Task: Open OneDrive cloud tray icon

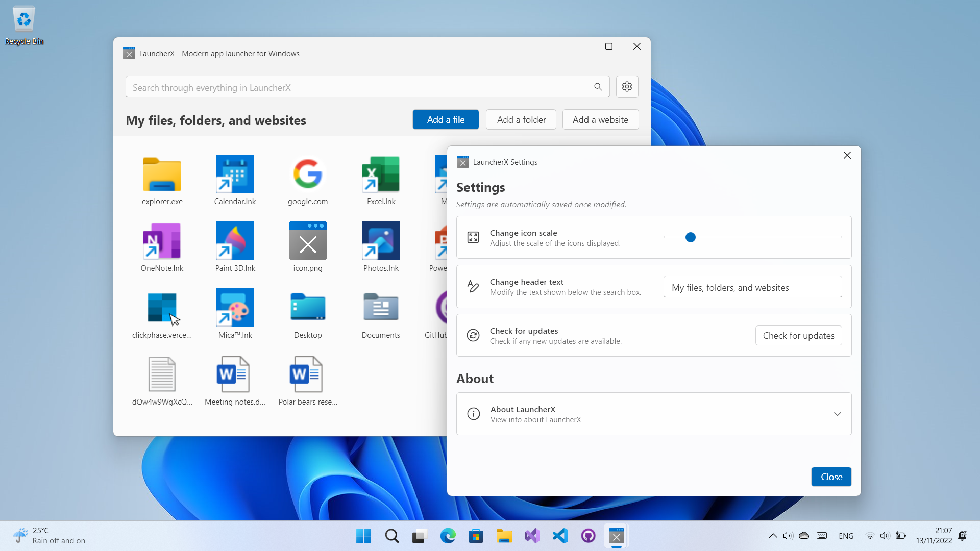Action: coord(804,536)
